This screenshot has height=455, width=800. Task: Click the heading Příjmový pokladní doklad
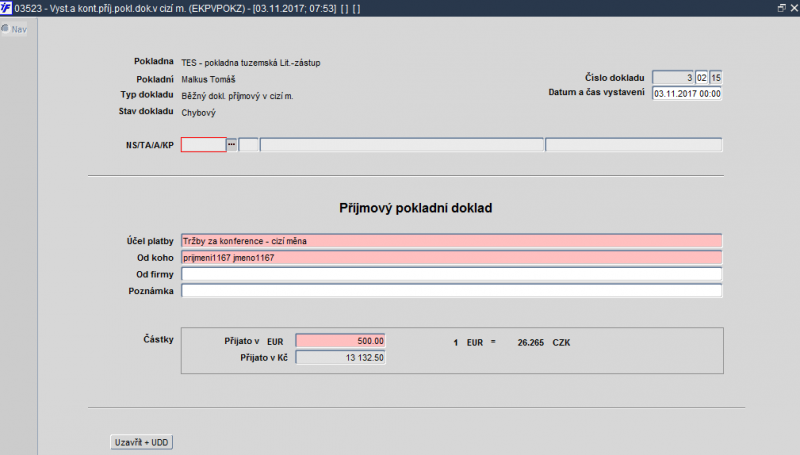[416, 208]
